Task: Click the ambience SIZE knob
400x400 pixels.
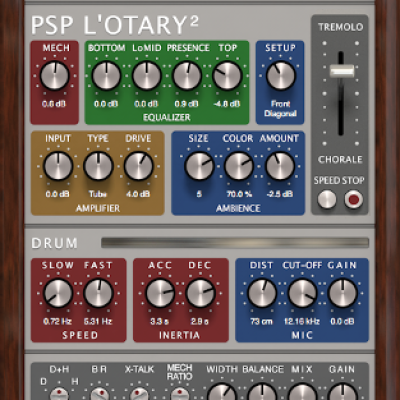Action: point(199,166)
